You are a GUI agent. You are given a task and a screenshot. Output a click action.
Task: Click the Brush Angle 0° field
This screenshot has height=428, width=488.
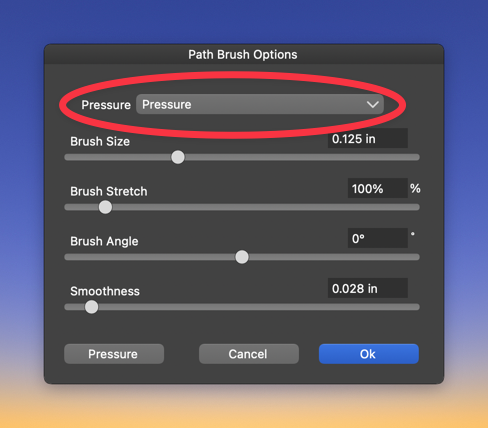coord(378,238)
